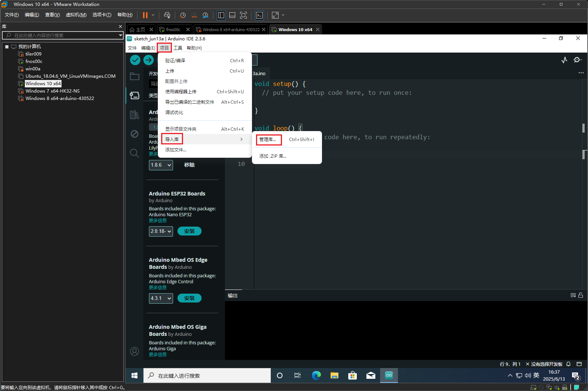Select 添加文件... menu entry
The image size is (588, 391).
(205, 150)
